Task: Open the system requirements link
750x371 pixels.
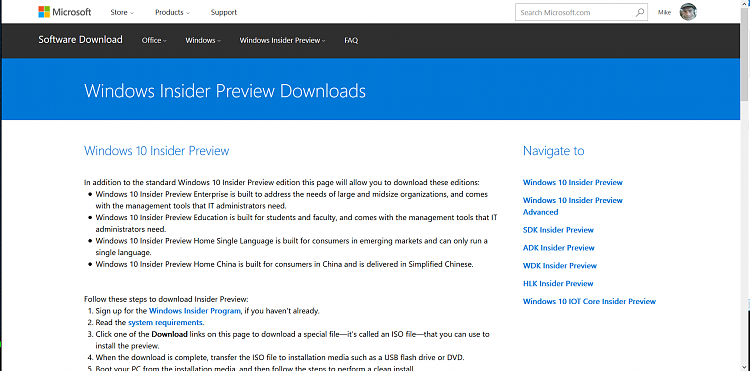Action: click(165, 322)
